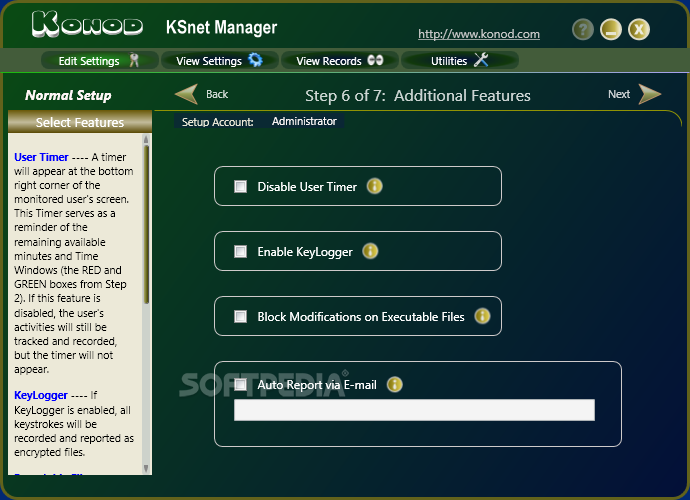Click the KeyLogger help link

pyautogui.click(x=41, y=395)
